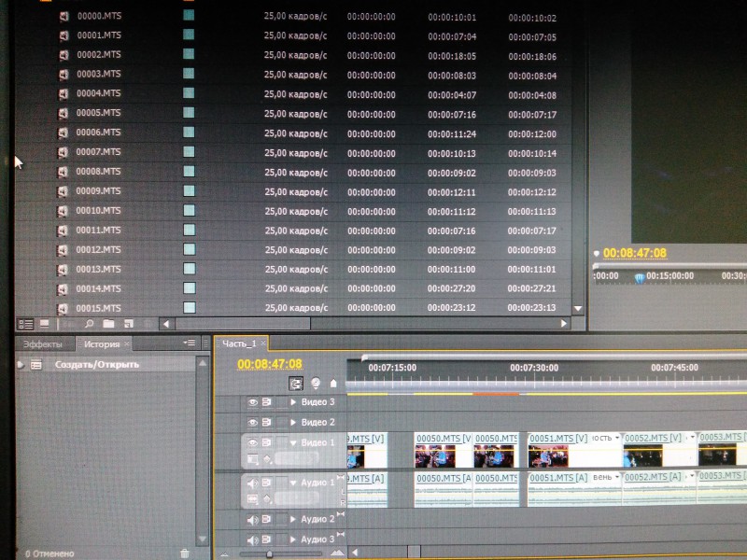Toggle track lock box on Аудио 2
Screen dimensions: 747x560
(x=282, y=519)
